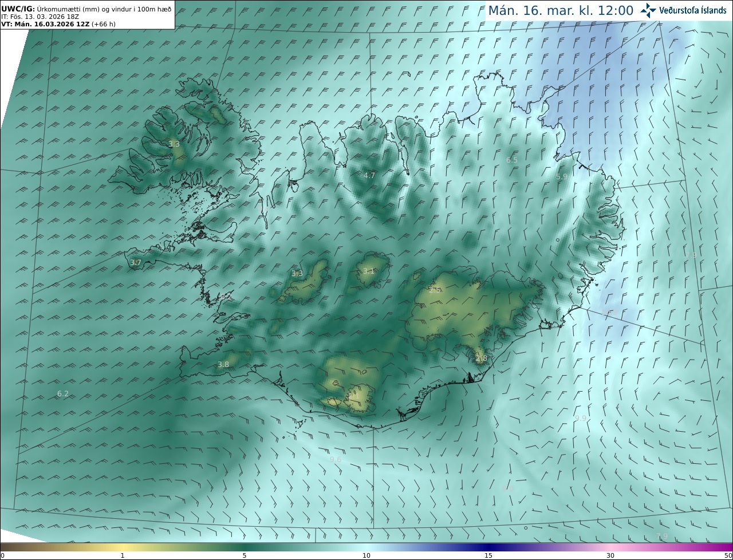Click the colorbar tick label 15
Viewport: 733px width, 560px height.
click(x=488, y=555)
